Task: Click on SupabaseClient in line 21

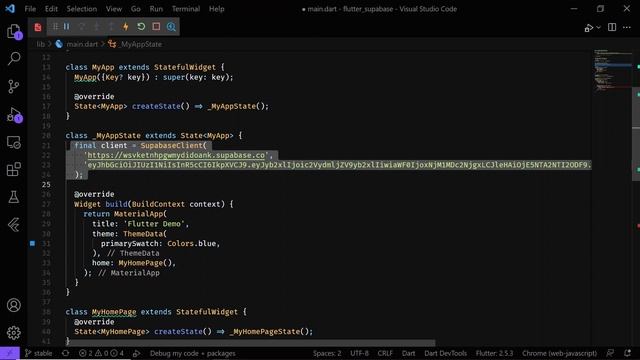Action: tap(171, 145)
